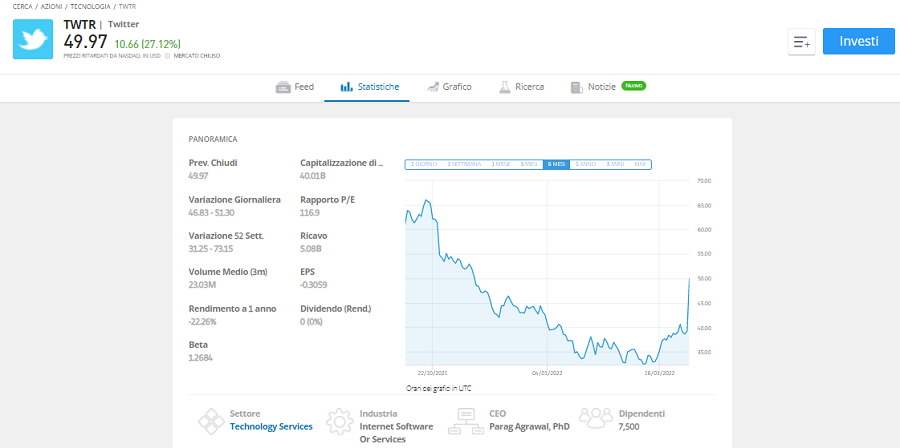Click the Variazione Giornaliera value 46.83 - 51.30
Viewport: 900px width, 448px height.
212,213
